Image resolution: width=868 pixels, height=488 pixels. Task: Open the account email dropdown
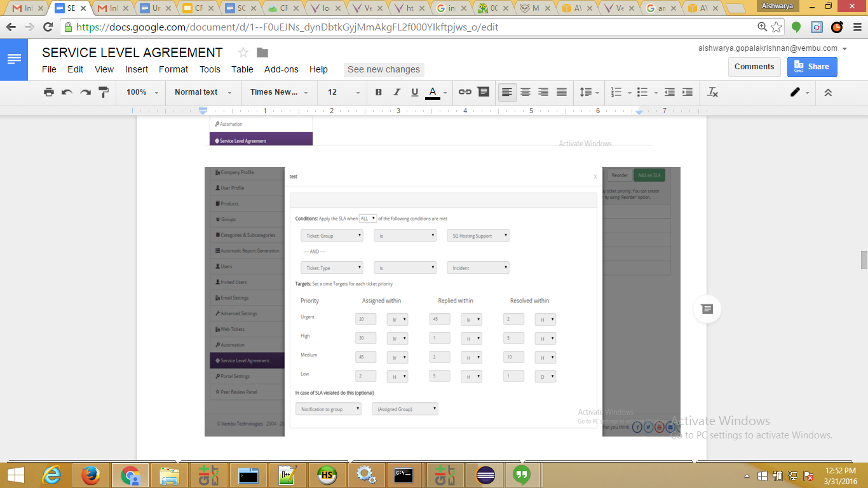click(773, 48)
